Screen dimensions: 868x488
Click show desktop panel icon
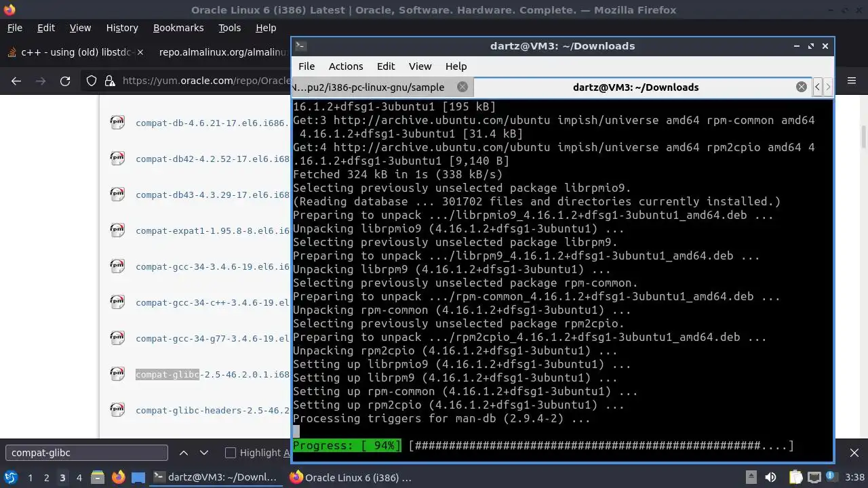point(138,477)
